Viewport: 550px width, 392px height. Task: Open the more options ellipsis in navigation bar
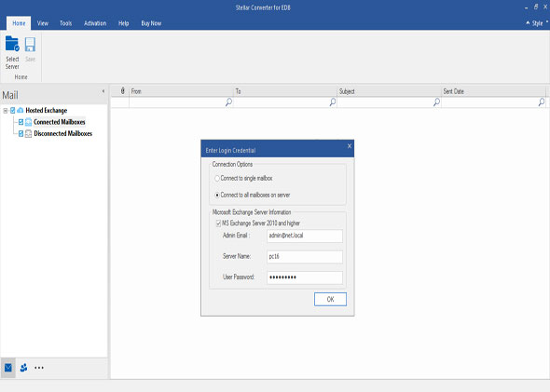39,368
